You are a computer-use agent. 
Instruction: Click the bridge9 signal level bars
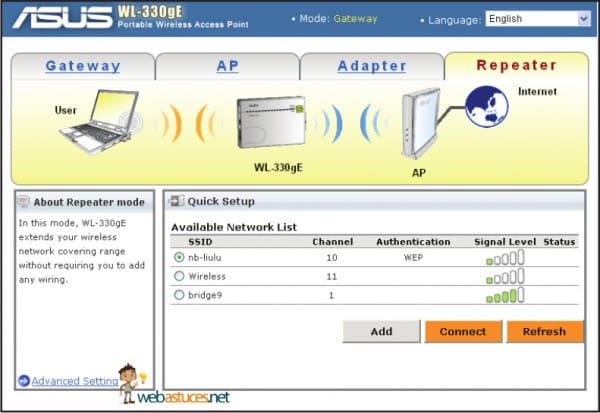coord(505,295)
